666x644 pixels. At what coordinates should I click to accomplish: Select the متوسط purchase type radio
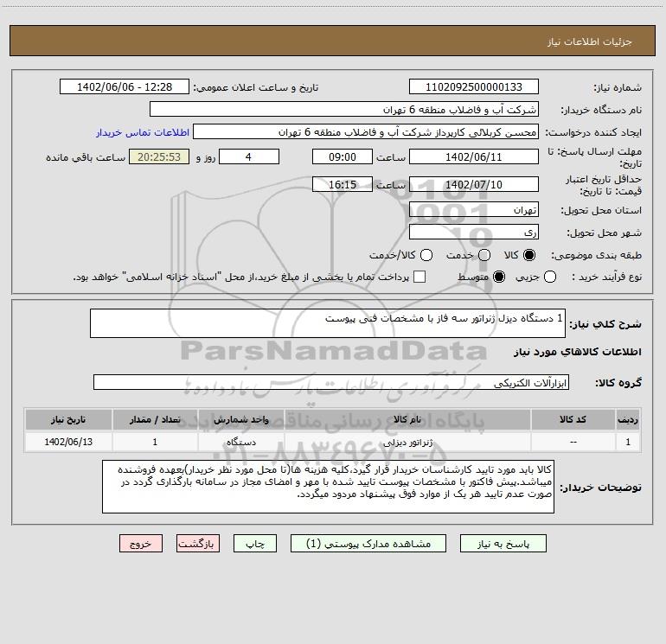pyautogui.click(x=499, y=277)
